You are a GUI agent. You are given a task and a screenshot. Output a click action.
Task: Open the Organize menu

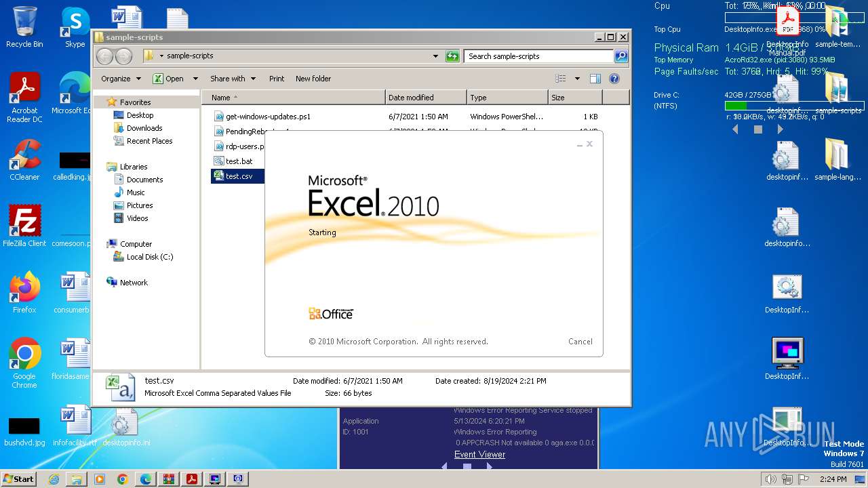pyautogui.click(x=121, y=79)
